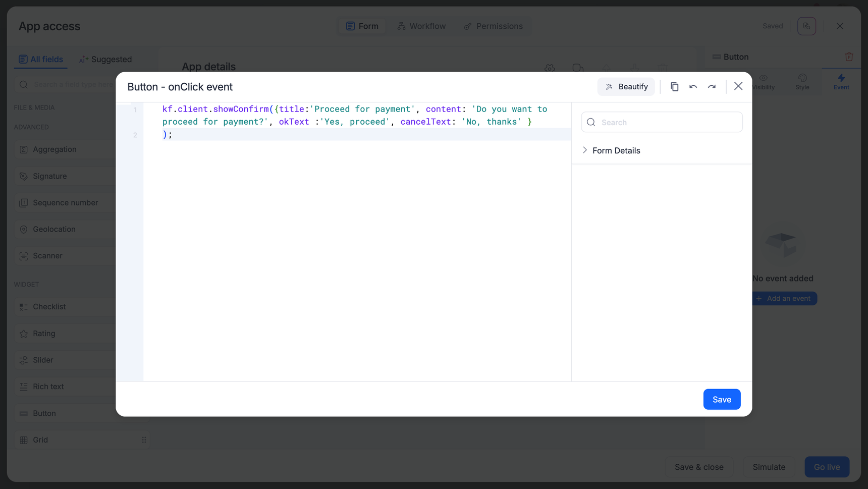Undo the last code edit
868x489 pixels.
click(693, 87)
